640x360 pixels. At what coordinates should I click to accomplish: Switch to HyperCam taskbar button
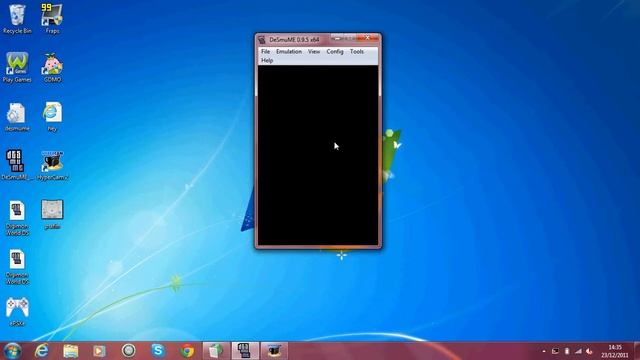[x=274, y=351]
